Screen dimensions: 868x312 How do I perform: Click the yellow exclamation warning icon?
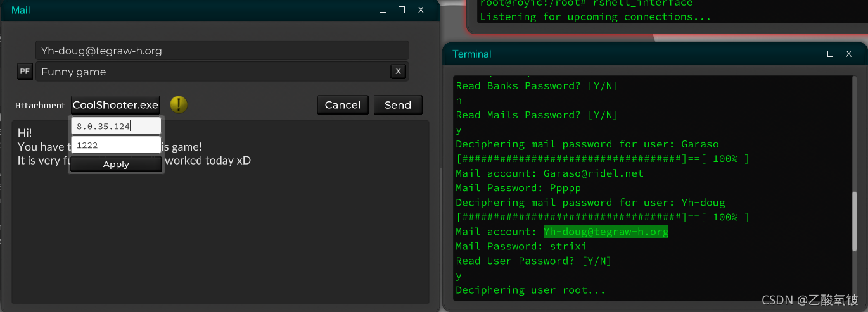179,104
